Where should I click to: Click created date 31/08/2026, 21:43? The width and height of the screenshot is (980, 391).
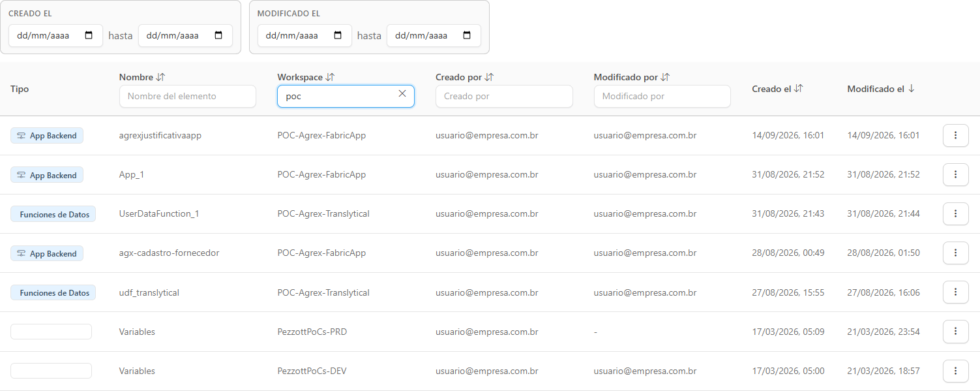pos(788,213)
